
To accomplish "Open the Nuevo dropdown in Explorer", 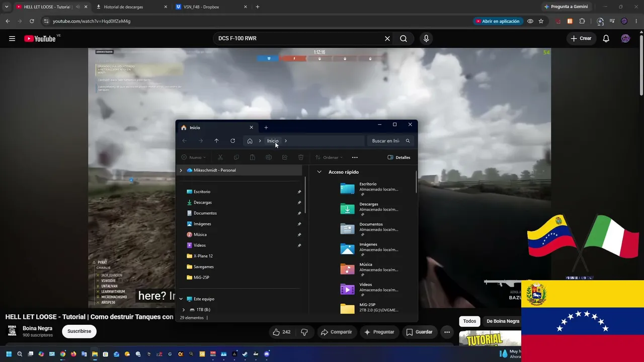I will 193,157.
